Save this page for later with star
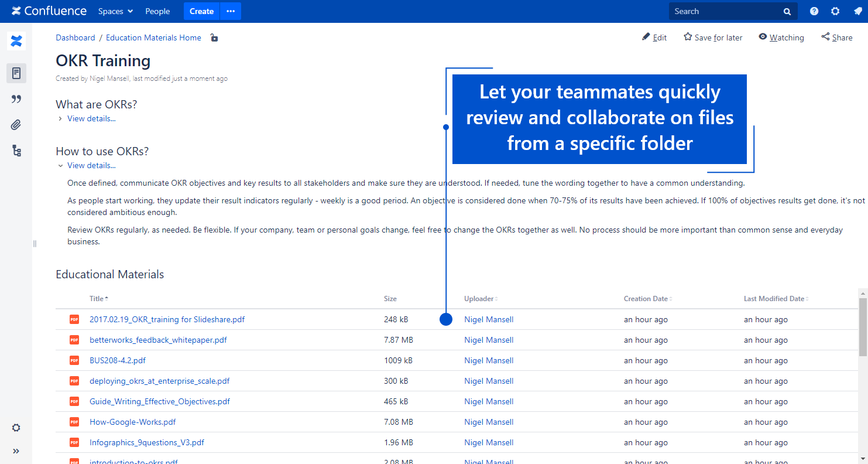The image size is (868, 464). pos(712,37)
